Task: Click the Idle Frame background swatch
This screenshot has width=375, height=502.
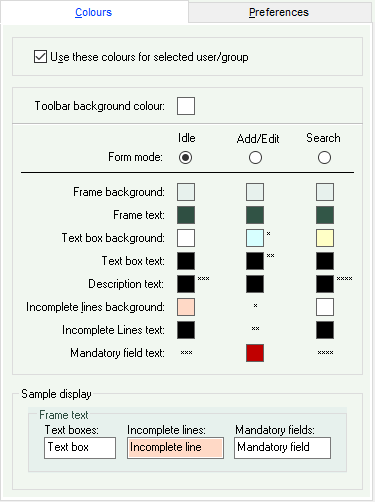Action: [x=186, y=192]
